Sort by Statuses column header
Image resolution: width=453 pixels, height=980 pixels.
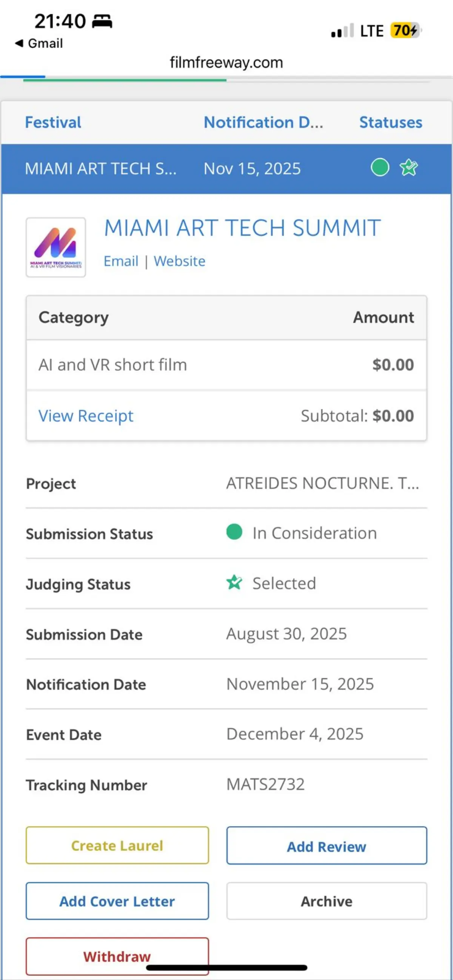(x=391, y=123)
